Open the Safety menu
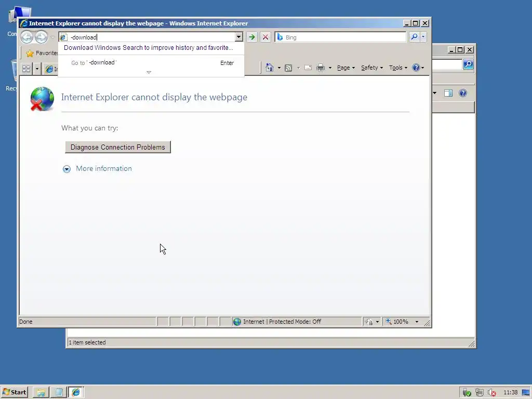Image resolution: width=532 pixels, height=399 pixels. pyautogui.click(x=372, y=68)
